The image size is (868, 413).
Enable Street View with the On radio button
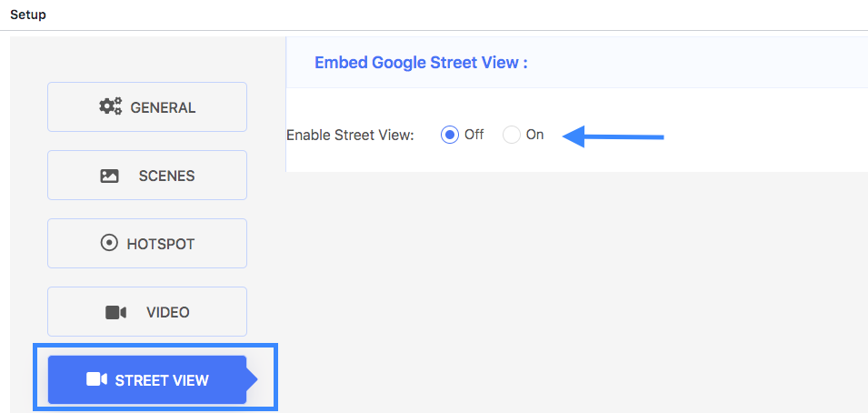pyautogui.click(x=512, y=135)
